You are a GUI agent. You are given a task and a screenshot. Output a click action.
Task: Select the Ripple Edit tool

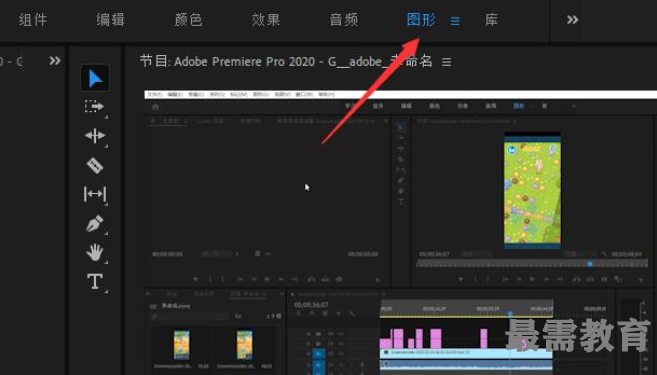coord(95,136)
